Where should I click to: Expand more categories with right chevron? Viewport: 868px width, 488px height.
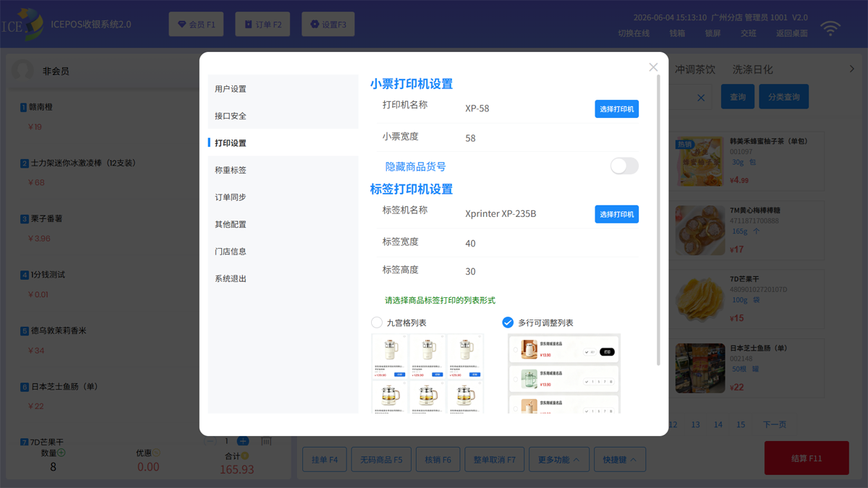pos(851,69)
